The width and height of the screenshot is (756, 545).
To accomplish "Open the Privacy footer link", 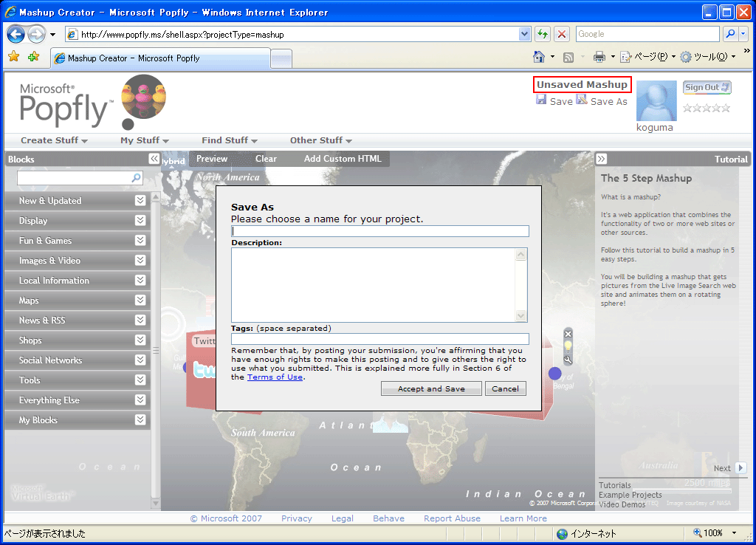I will [297, 518].
